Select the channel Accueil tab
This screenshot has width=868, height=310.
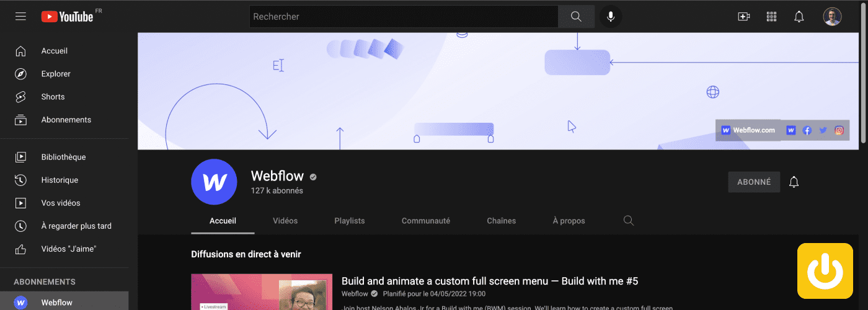223,221
